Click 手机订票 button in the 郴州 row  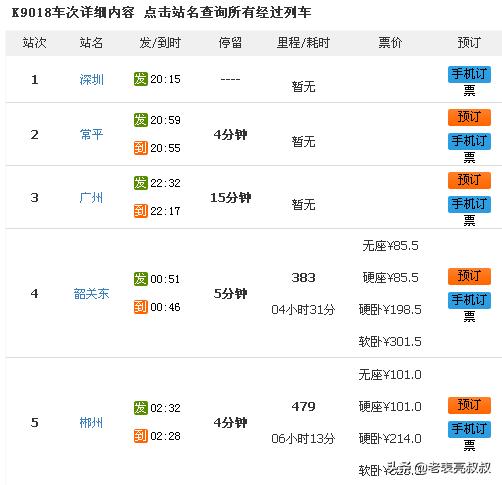[469, 436]
